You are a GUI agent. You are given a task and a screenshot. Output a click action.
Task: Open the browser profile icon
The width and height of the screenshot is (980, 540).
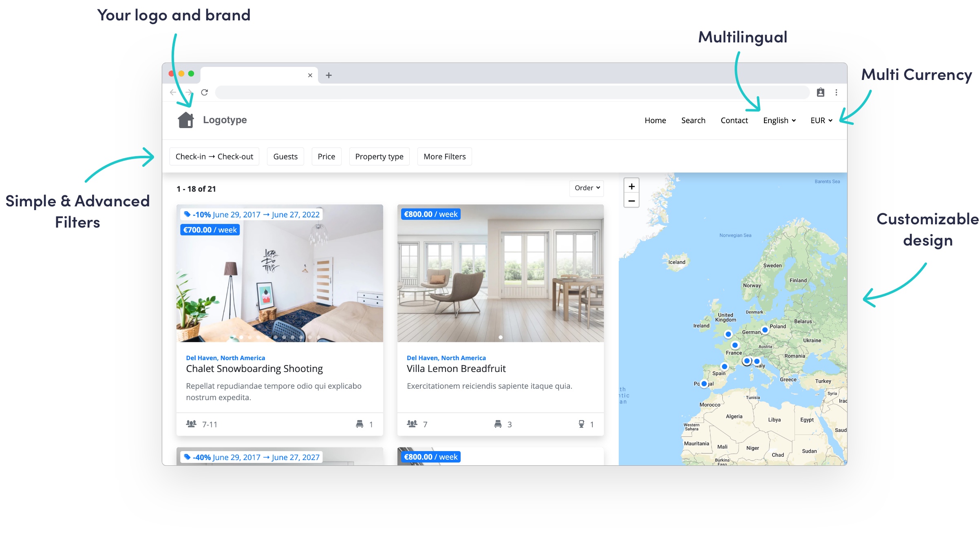pyautogui.click(x=820, y=93)
